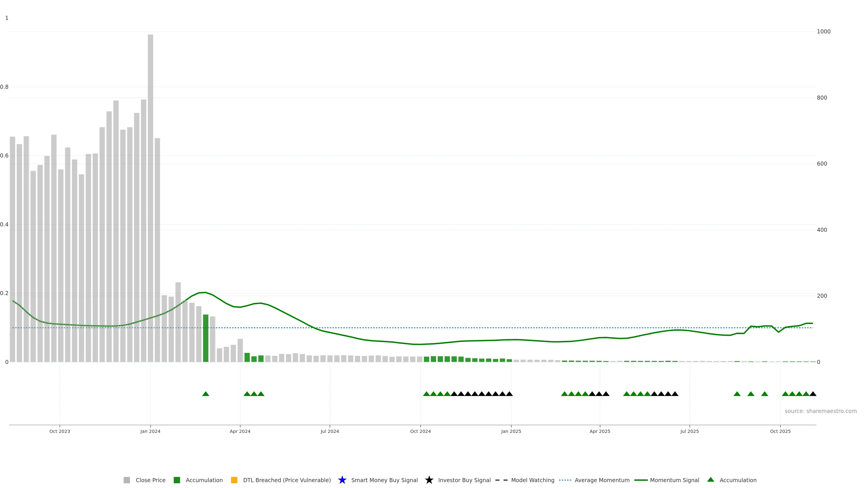The height and width of the screenshot is (488, 868).
Task: Click the dotted Average Momentum legend line
Action: point(565,480)
